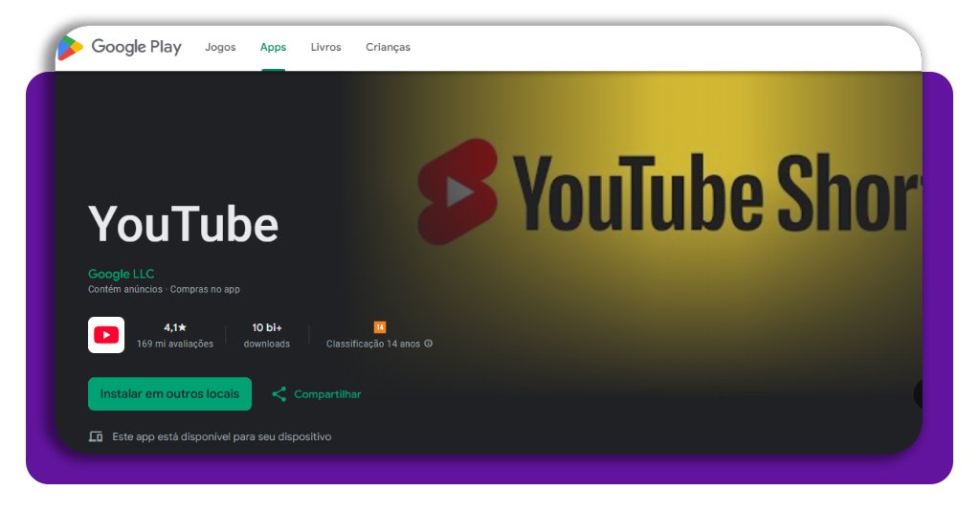
Task: Click the Google Play wordmark text
Action: click(x=136, y=47)
